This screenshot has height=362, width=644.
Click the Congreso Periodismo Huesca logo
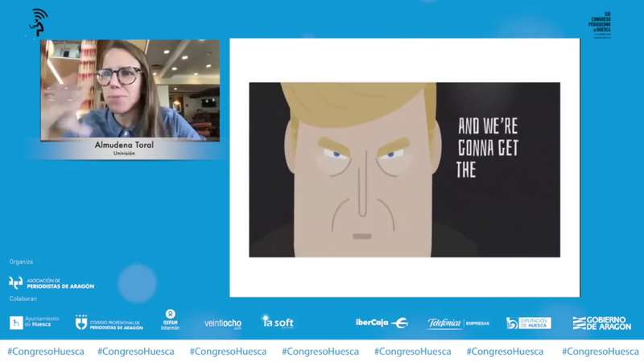point(600,25)
